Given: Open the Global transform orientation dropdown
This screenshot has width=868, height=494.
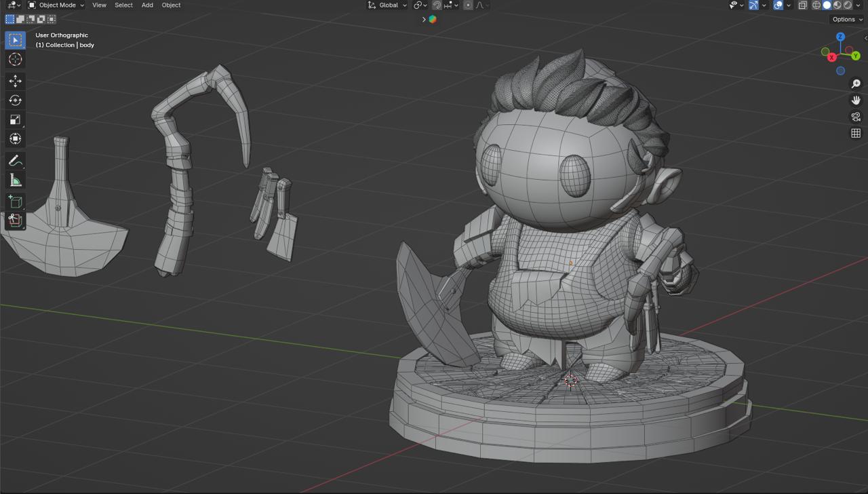Looking at the screenshot, I should pos(388,5).
